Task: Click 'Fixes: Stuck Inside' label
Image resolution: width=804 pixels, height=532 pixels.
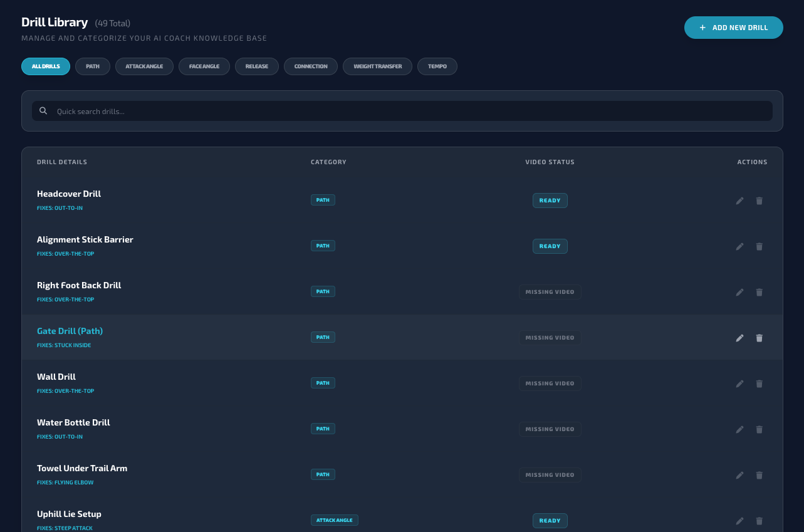Action: click(64, 345)
